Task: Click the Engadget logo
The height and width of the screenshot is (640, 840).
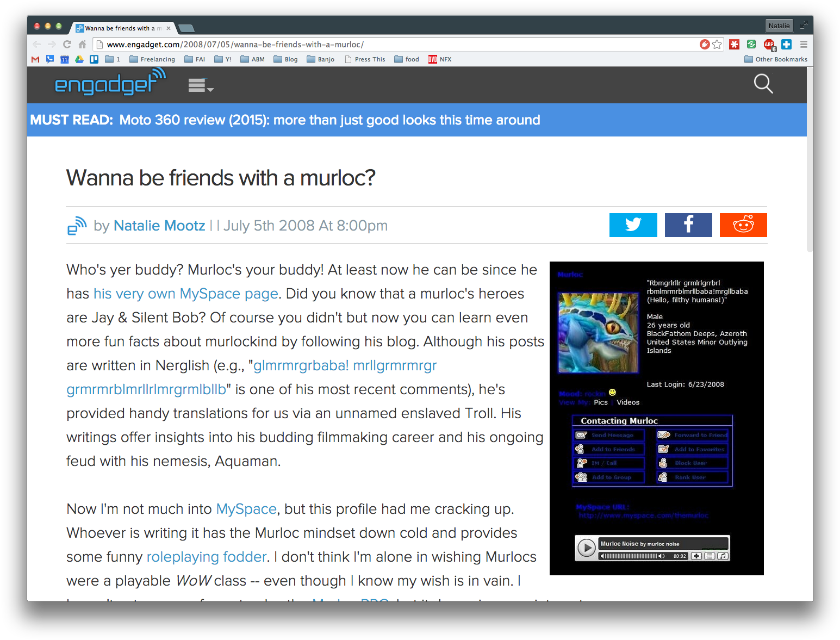Action: click(x=110, y=83)
